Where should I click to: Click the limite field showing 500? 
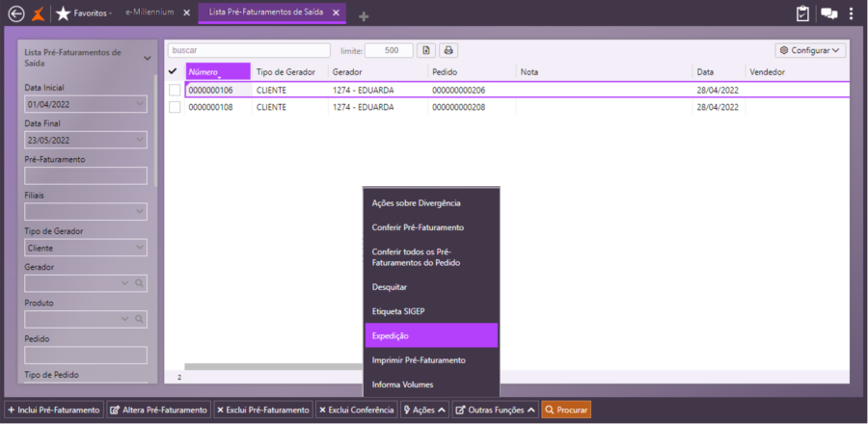(x=390, y=50)
